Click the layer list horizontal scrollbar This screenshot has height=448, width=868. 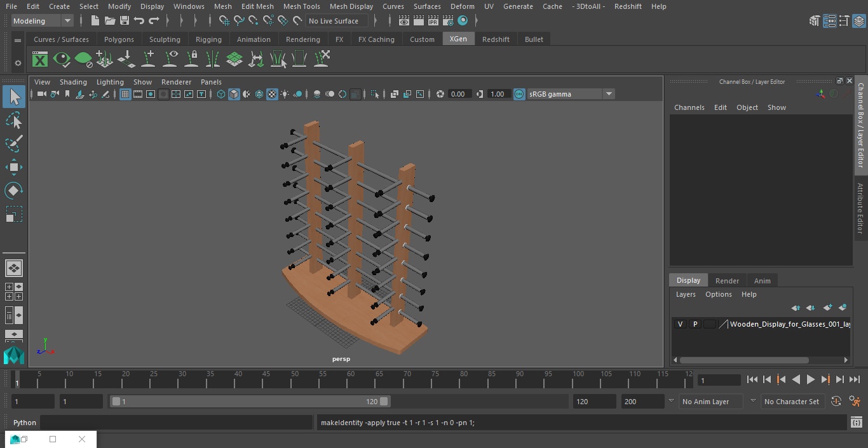click(744, 360)
